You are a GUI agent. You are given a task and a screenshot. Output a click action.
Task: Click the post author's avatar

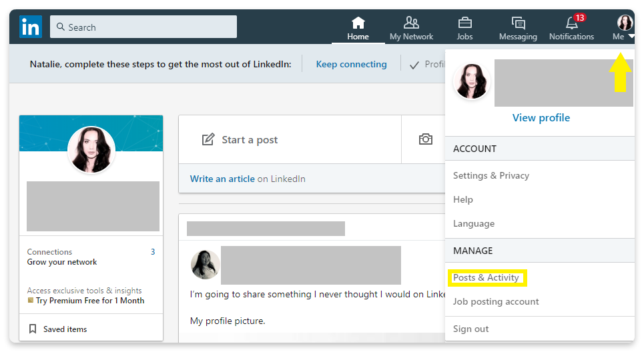[206, 265]
